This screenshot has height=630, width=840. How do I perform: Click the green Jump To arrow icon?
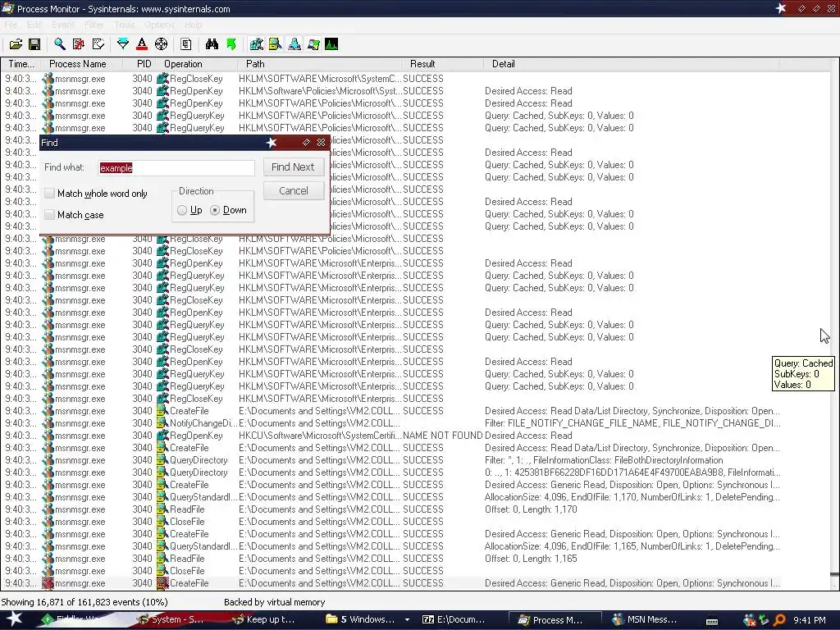[231, 44]
